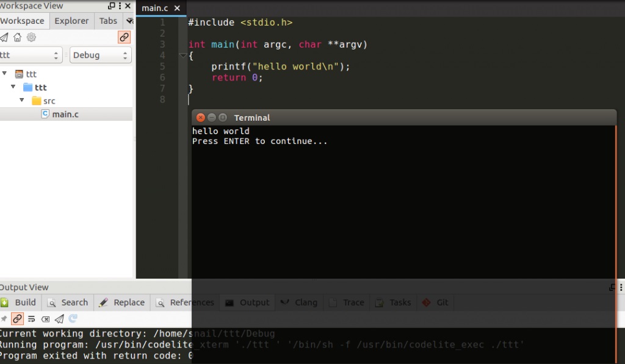Click 'Running program' output line
This screenshot has width=625, height=364.
[261, 345]
